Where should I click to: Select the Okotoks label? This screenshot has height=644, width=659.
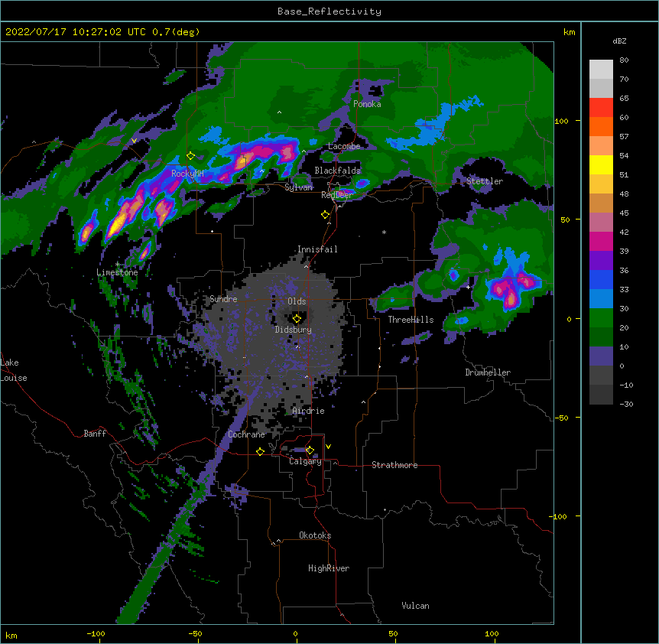click(315, 535)
